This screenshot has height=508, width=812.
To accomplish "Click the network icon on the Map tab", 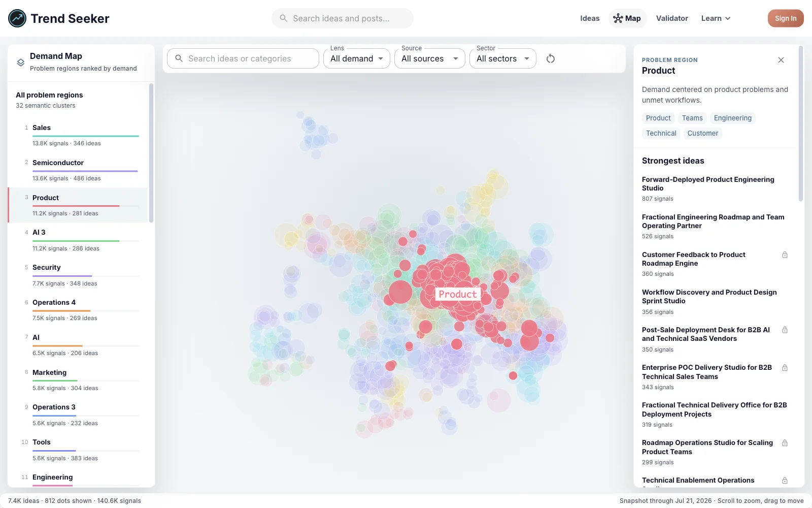I will pyautogui.click(x=618, y=18).
